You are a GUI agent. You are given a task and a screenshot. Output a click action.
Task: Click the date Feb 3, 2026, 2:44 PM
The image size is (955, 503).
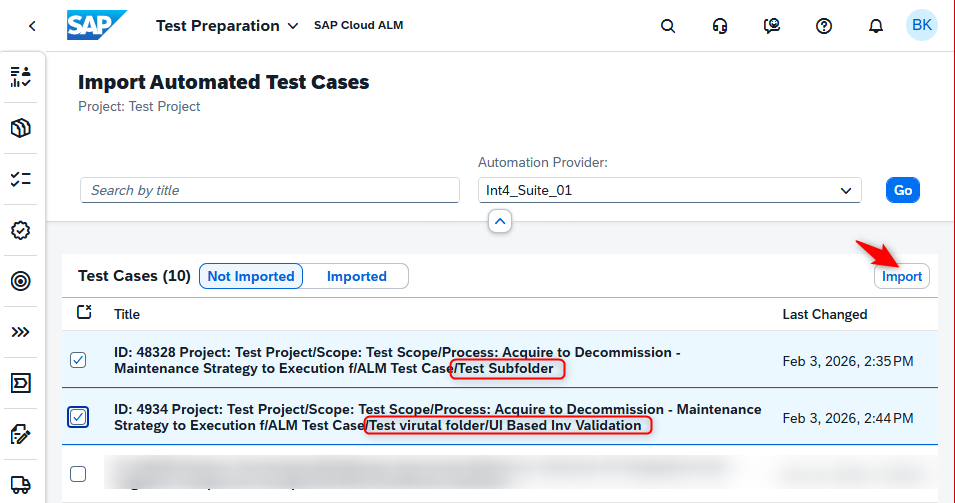(848, 418)
